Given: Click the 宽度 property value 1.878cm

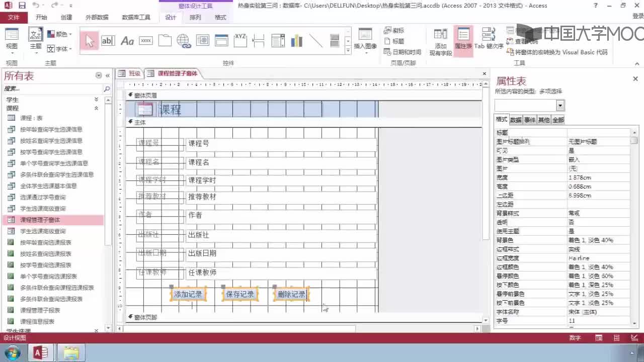Looking at the screenshot, I should coord(598,177).
